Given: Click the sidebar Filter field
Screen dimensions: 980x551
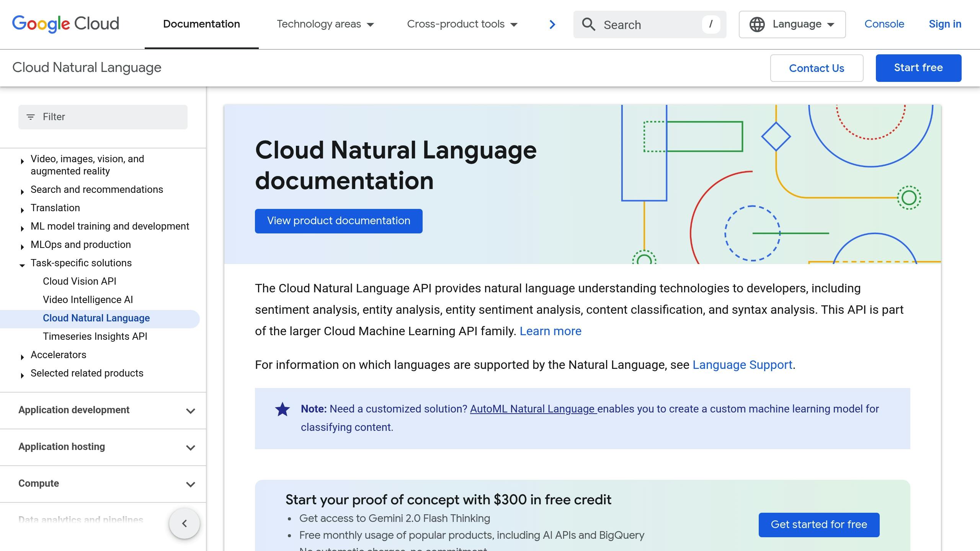Looking at the screenshot, I should (103, 117).
